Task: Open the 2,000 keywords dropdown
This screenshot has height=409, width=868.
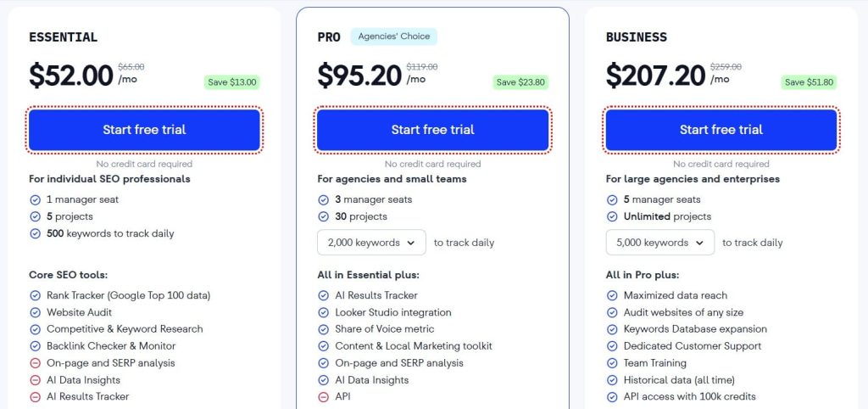Action: tap(371, 243)
